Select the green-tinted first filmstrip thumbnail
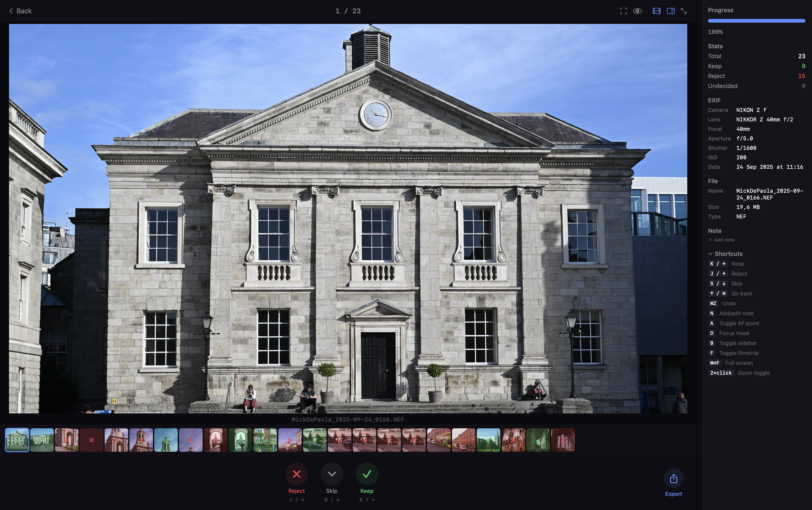The height and width of the screenshot is (510, 812). (17, 440)
